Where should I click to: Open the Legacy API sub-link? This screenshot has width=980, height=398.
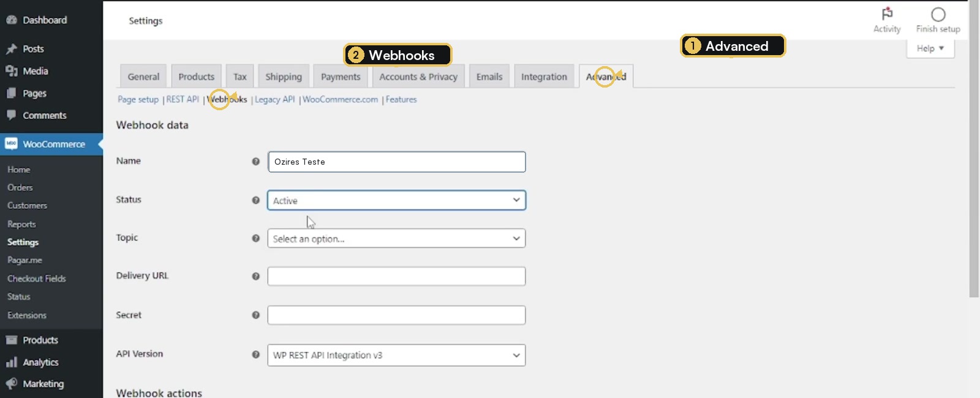pyautogui.click(x=274, y=99)
